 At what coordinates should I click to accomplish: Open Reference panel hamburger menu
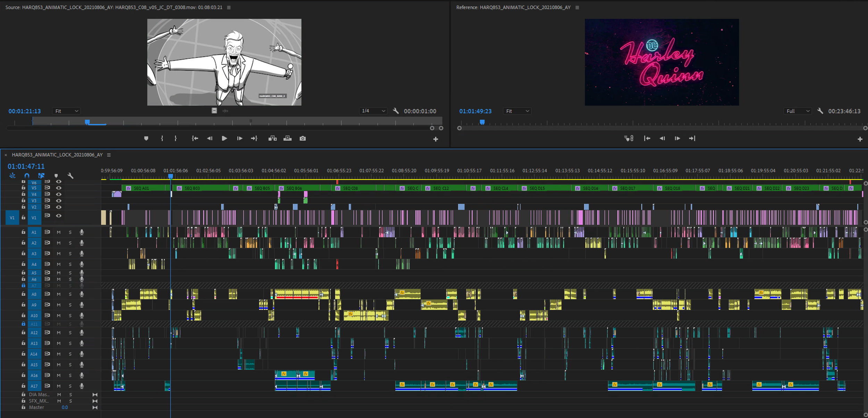pos(577,7)
